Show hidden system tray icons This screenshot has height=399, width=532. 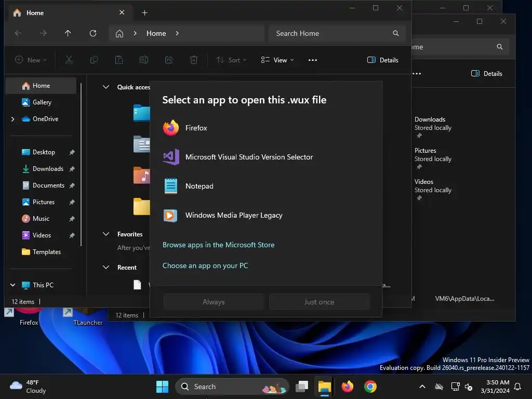click(x=422, y=387)
